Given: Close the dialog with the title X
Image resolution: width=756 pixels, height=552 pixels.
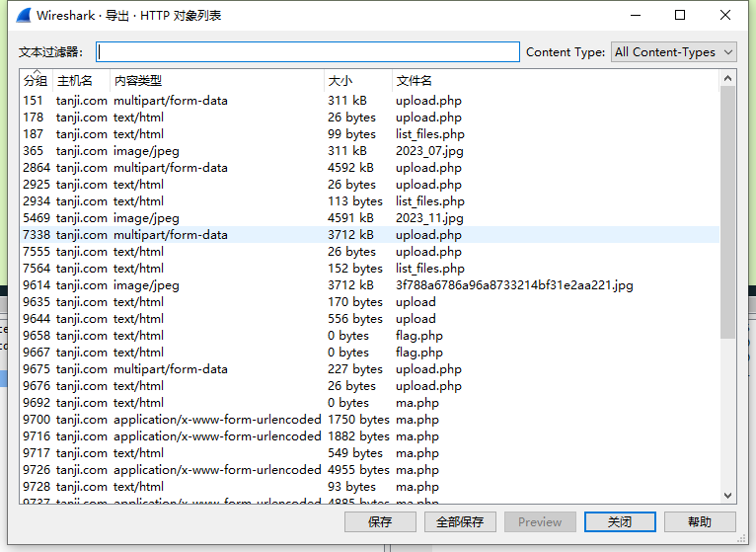Looking at the screenshot, I should click(725, 16).
